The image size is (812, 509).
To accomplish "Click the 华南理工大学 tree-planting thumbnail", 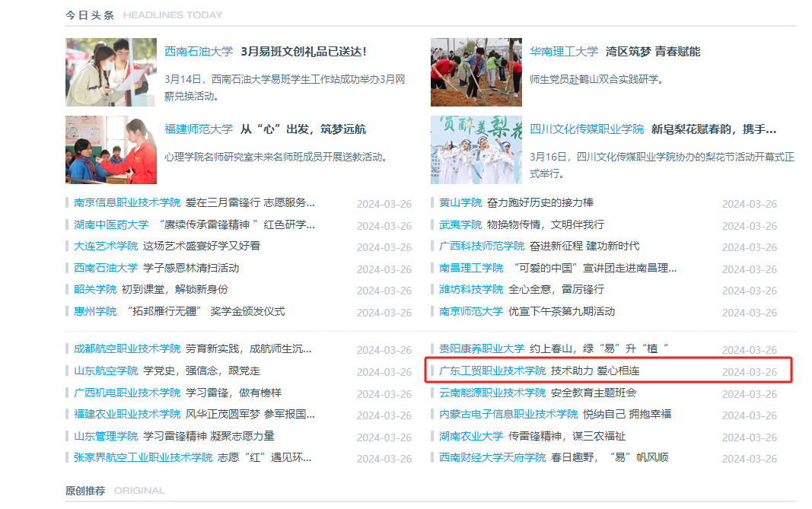I will coord(476,72).
